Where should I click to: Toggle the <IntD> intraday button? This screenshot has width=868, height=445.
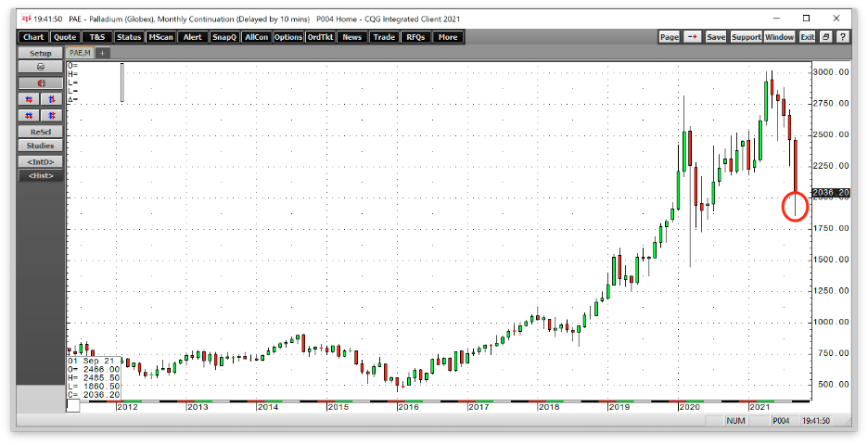coord(41,162)
